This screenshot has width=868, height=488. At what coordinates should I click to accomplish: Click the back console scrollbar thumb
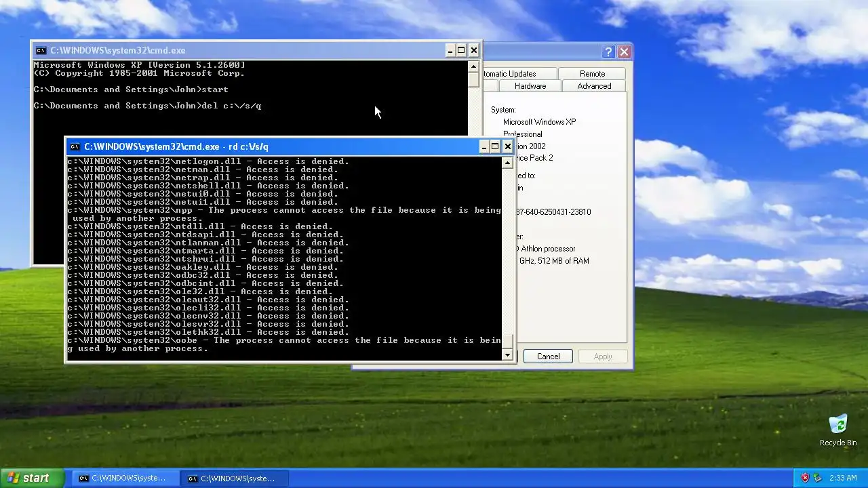coord(473,79)
